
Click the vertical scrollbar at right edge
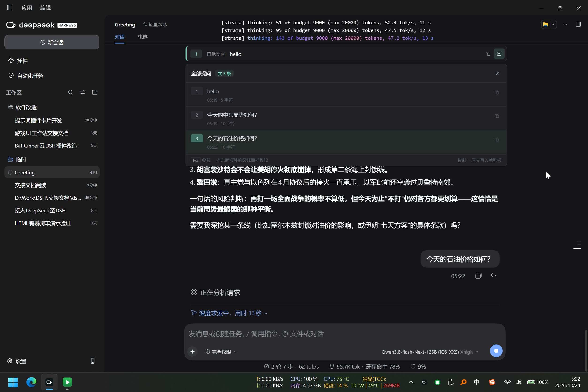pos(586,351)
